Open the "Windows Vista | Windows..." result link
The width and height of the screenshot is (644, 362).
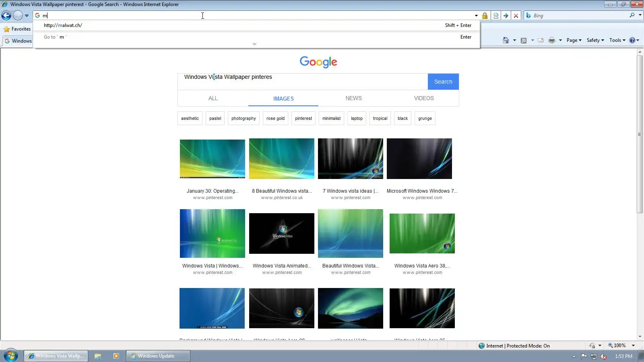click(x=213, y=266)
